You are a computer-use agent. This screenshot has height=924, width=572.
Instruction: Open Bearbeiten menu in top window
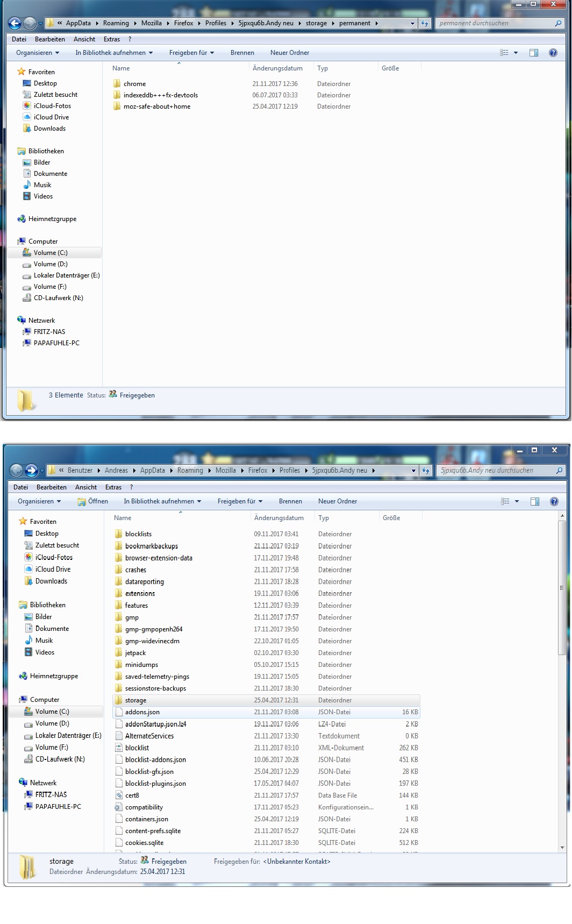[50, 39]
